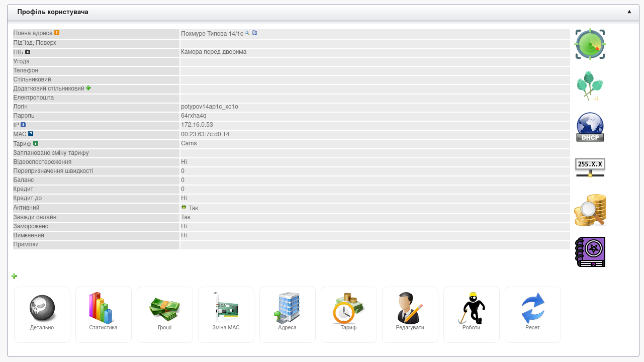Click the IP info icon
The height and width of the screenshot is (362, 644).
coord(23,125)
